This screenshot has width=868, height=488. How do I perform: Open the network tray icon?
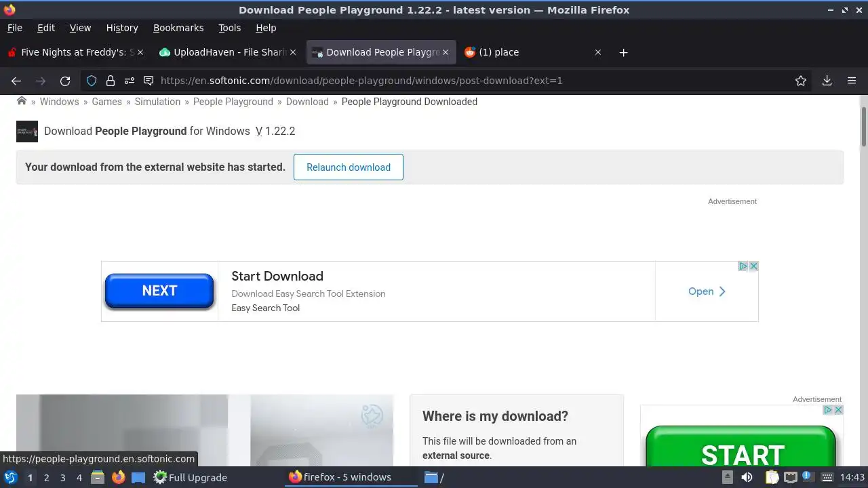click(x=790, y=477)
